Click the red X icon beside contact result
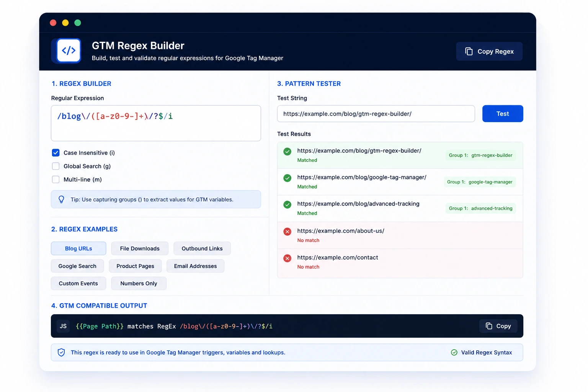 coord(287,258)
